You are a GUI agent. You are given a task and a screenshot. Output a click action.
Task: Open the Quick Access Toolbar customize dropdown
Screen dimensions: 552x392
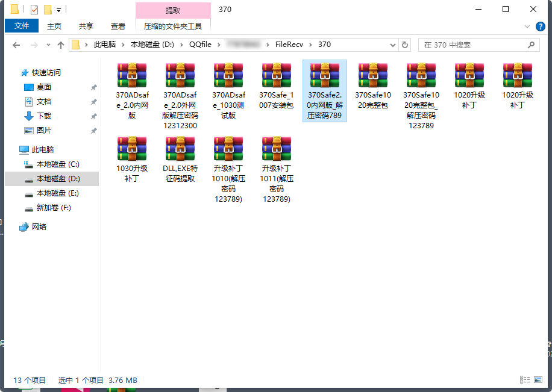(x=59, y=10)
